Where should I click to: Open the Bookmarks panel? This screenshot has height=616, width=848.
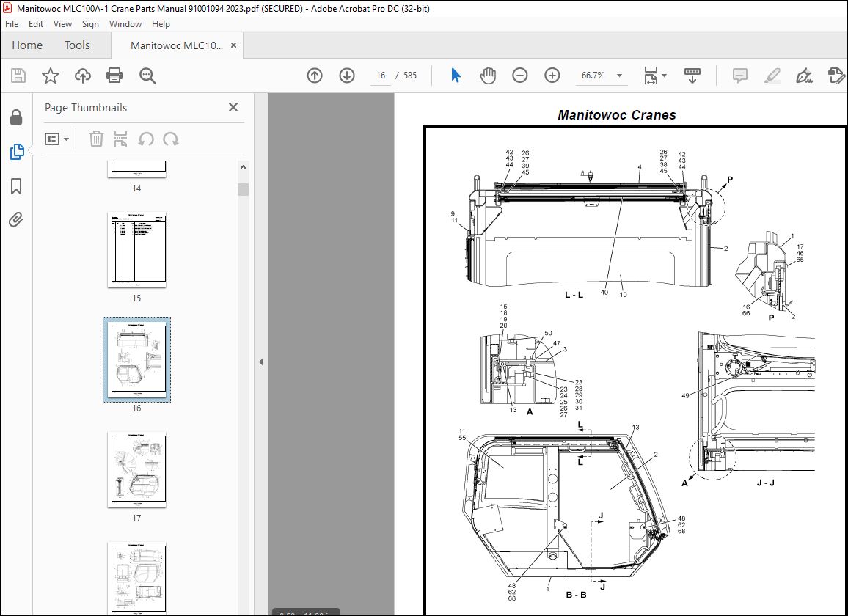point(16,186)
